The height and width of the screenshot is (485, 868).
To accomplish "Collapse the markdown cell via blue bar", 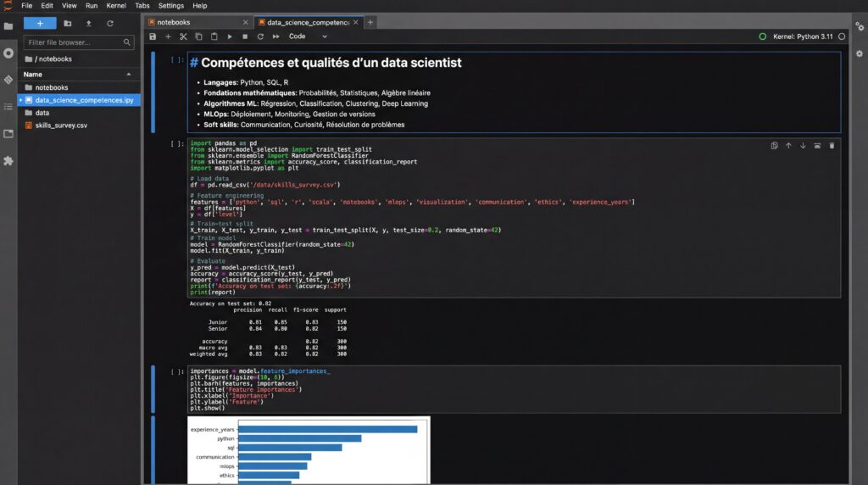I will pyautogui.click(x=153, y=92).
